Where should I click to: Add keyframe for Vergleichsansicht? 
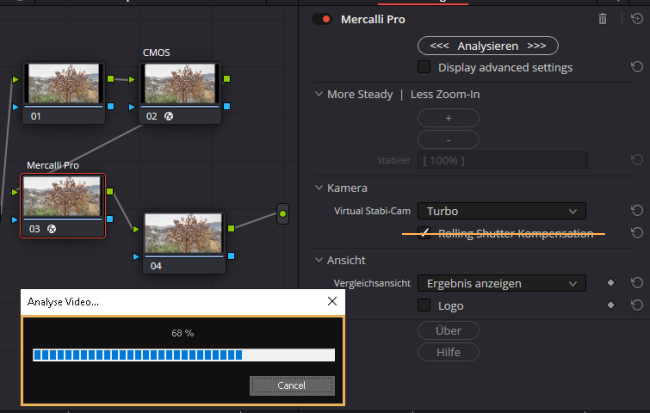[x=611, y=283]
